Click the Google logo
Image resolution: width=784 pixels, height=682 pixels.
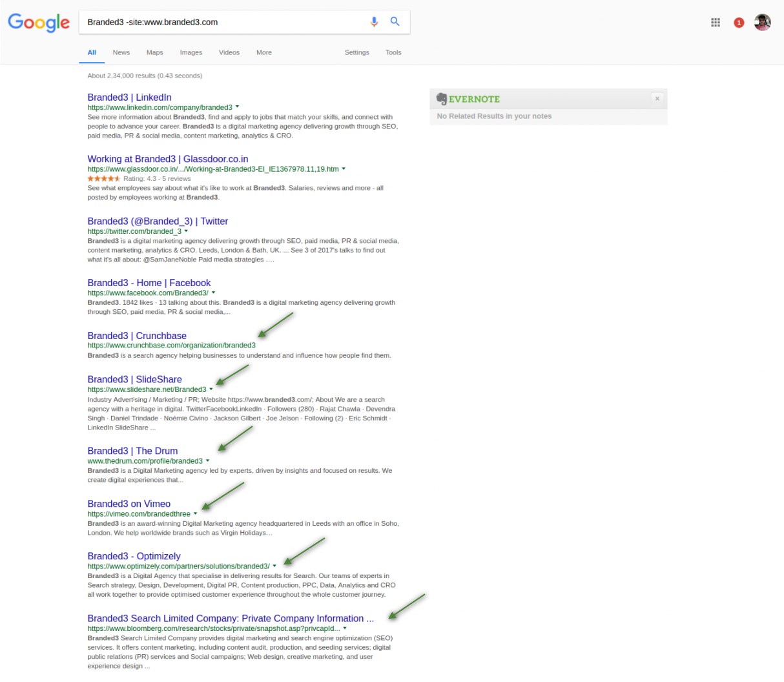click(x=38, y=23)
